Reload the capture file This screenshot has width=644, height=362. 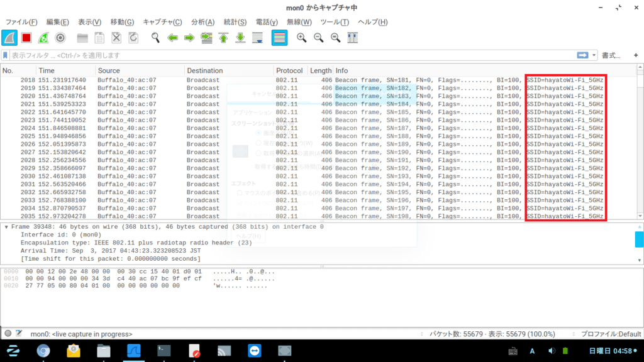pyautogui.click(x=133, y=38)
